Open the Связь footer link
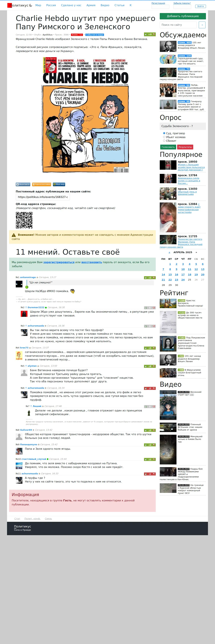Viewport: 215px width, 644px height. [x=48, y=519]
